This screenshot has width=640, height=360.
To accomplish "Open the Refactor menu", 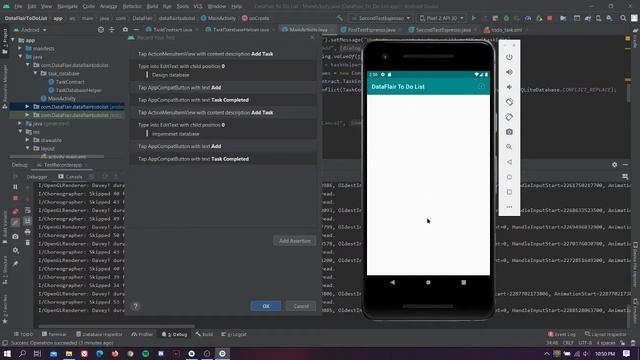I will tap(131, 6).
